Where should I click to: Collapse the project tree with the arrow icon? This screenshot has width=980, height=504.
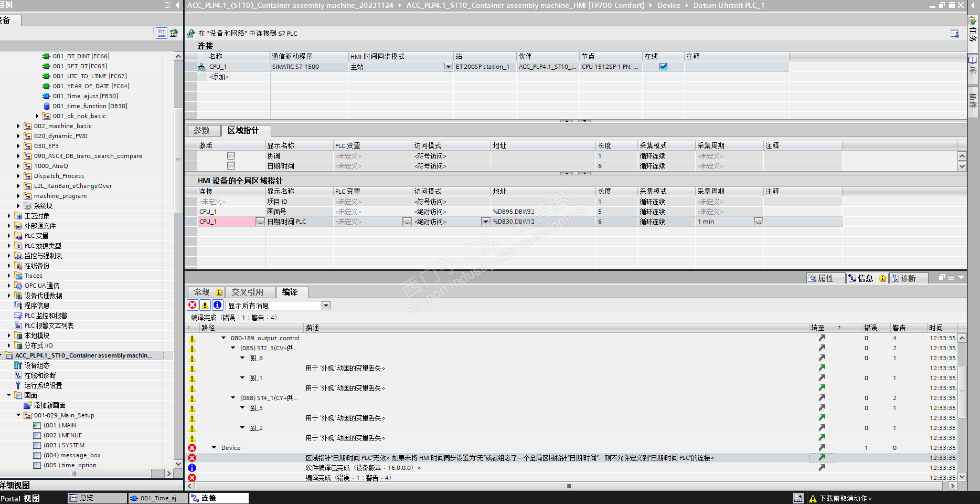177,5
